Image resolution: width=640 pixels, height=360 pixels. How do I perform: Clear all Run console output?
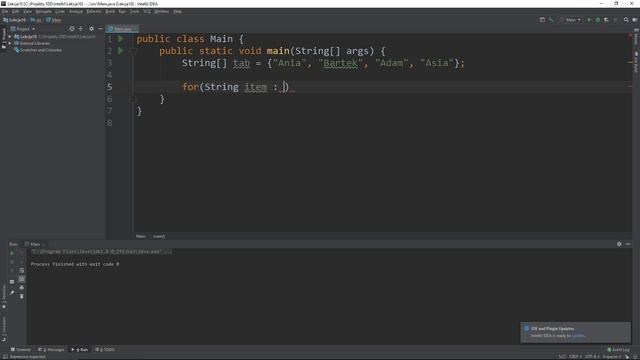pos(22,296)
